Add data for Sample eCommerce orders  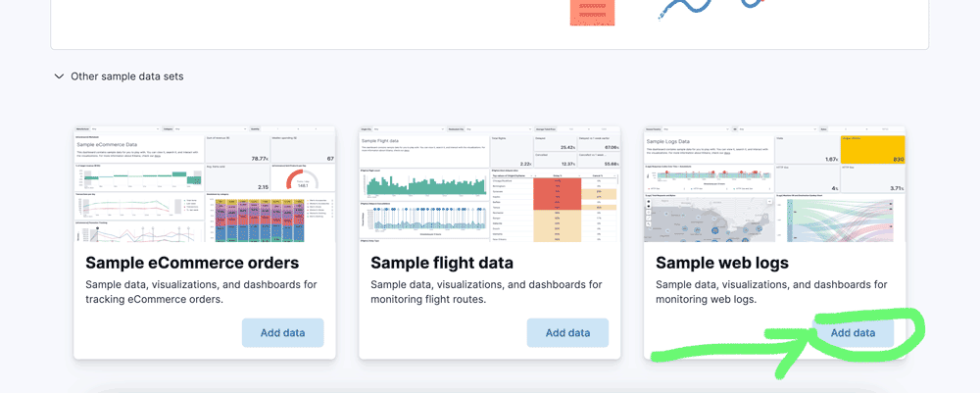pos(282,332)
